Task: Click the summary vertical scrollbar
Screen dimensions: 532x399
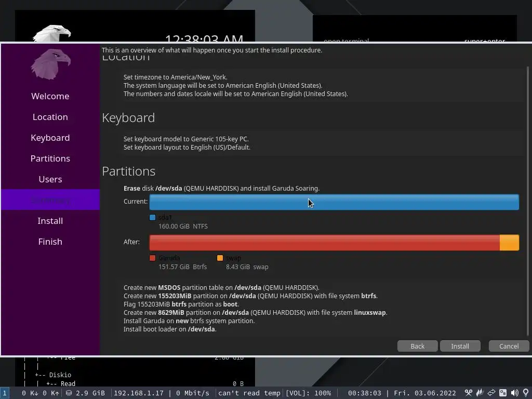Action: pos(528,200)
